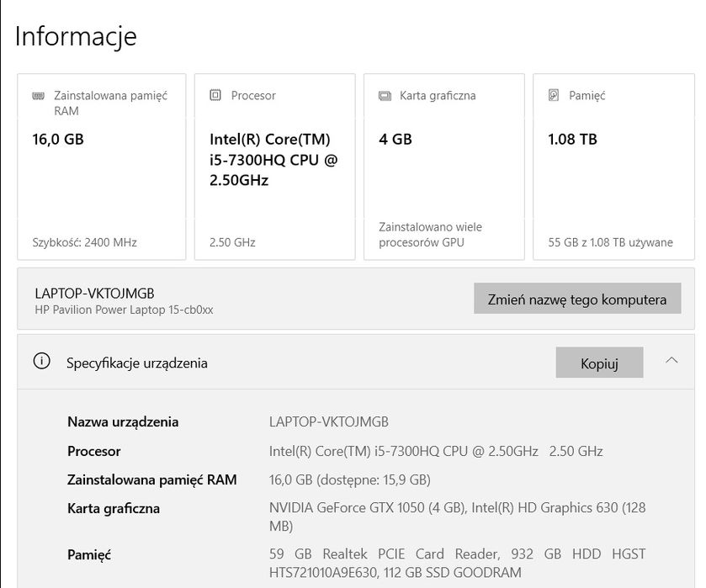Click Karta graficzna label in specifications
Image resolution: width=706 pixels, height=588 pixels.
coord(114,509)
